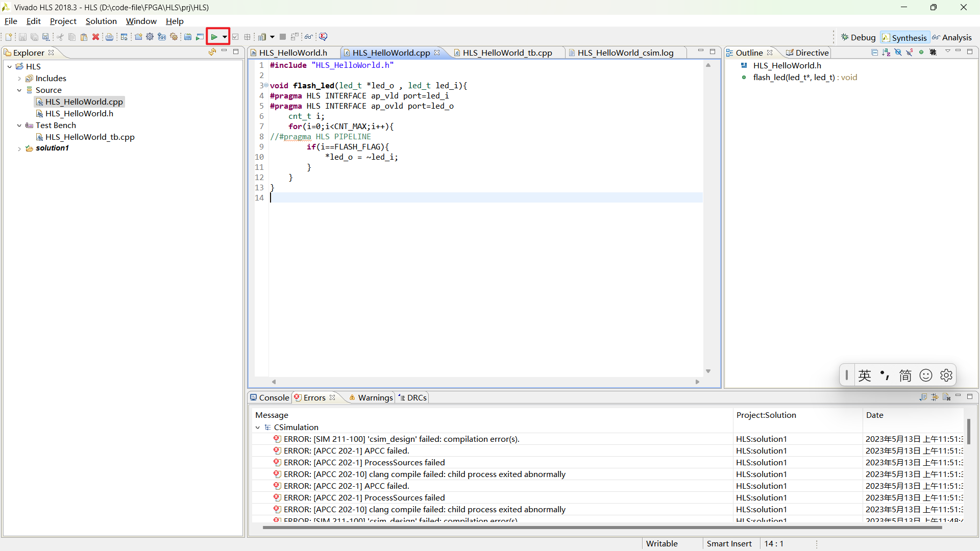Click the message panel document icon

coord(946,397)
